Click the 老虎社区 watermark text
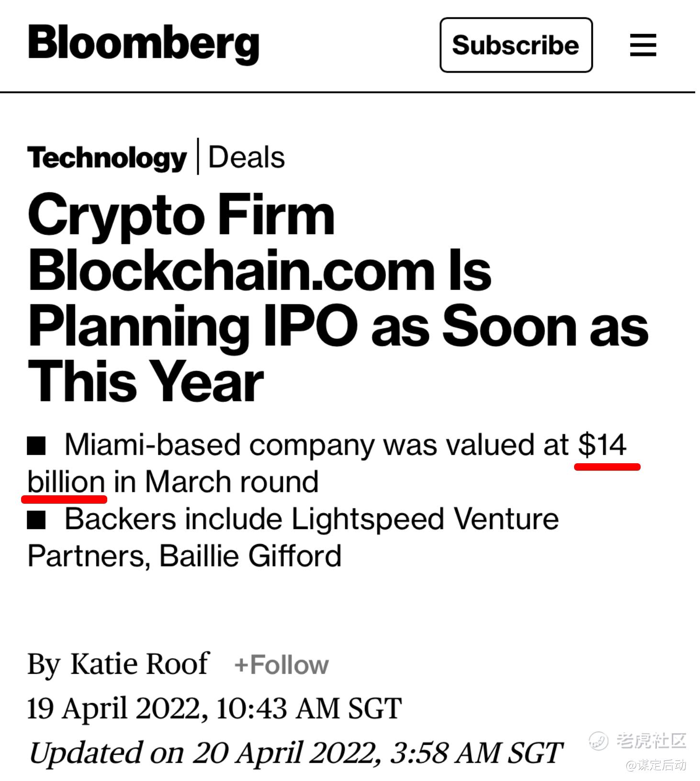700x781 pixels. (651, 740)
